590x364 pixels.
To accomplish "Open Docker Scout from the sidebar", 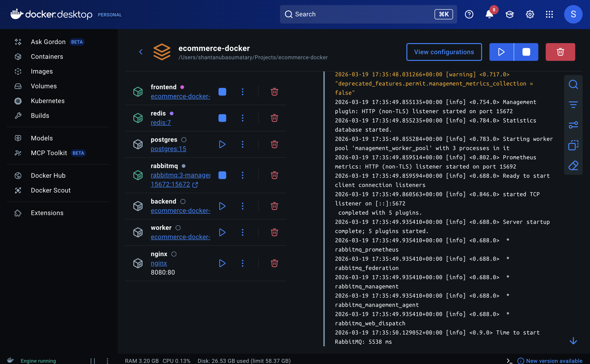I will (51, 190).
